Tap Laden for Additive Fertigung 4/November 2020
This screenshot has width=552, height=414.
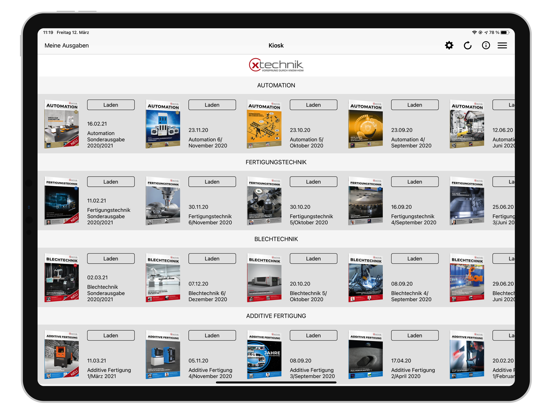coord(212,335)
